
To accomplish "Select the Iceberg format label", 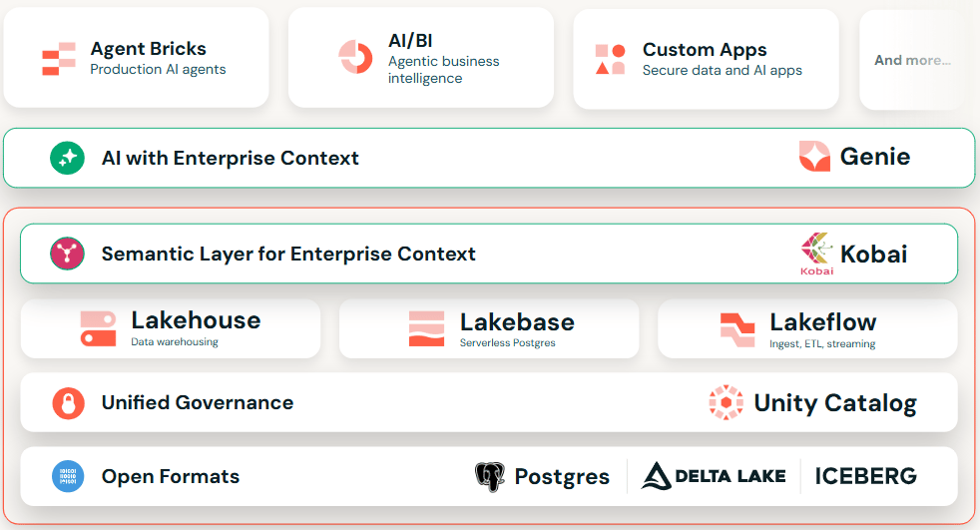I will click(x=865, y=476).
